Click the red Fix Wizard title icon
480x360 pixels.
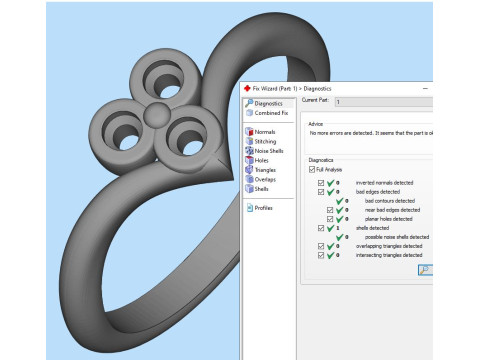coord(247,88)
